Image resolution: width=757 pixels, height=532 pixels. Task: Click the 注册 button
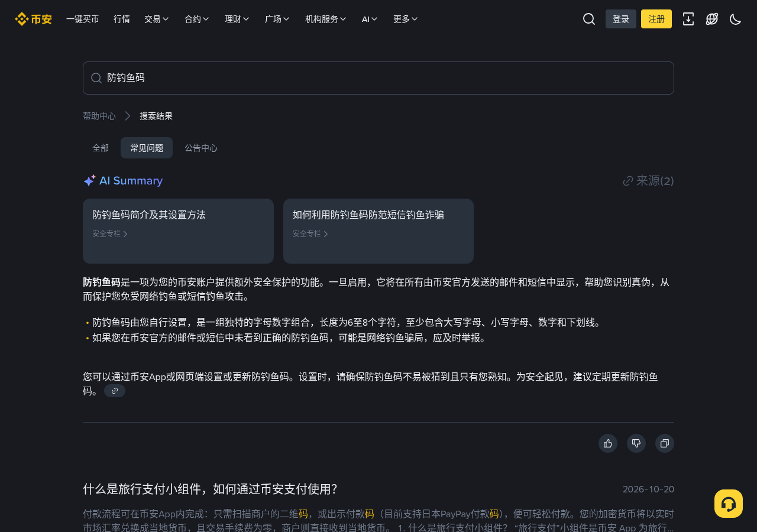coord(656,19)
